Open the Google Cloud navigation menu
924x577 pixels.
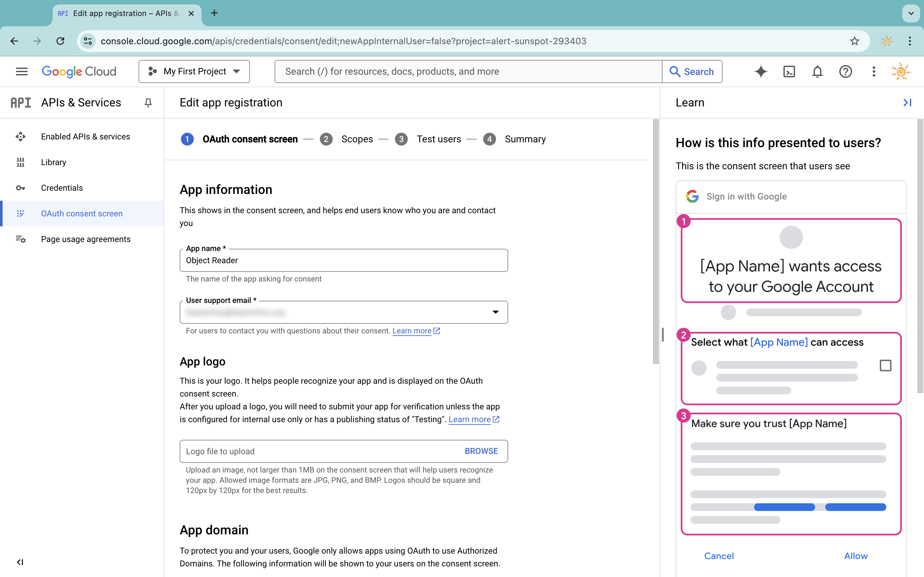(x=22, y=71)
